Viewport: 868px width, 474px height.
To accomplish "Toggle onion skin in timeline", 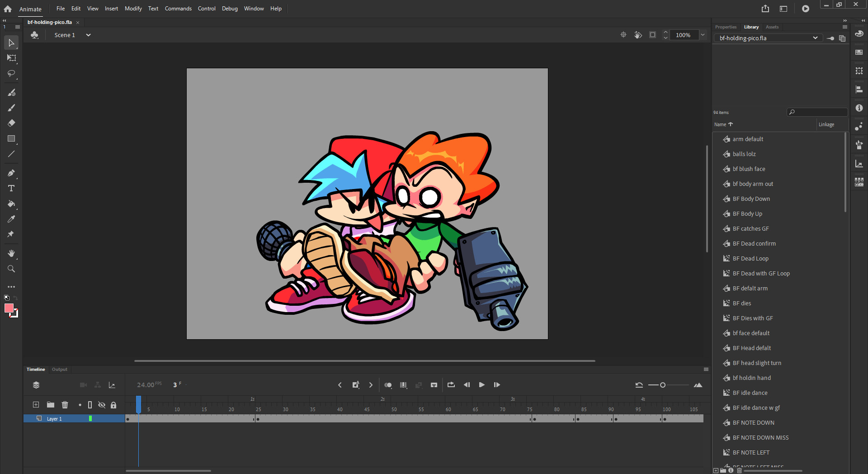I will coord(388,385).
